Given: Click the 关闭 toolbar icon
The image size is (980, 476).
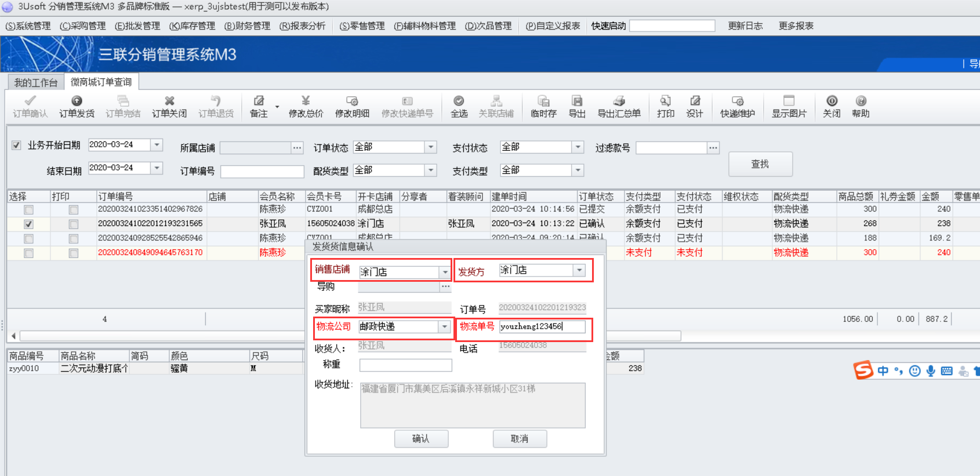Looking at the screenshot, I should pyautogui.click(x=832, y=107).
